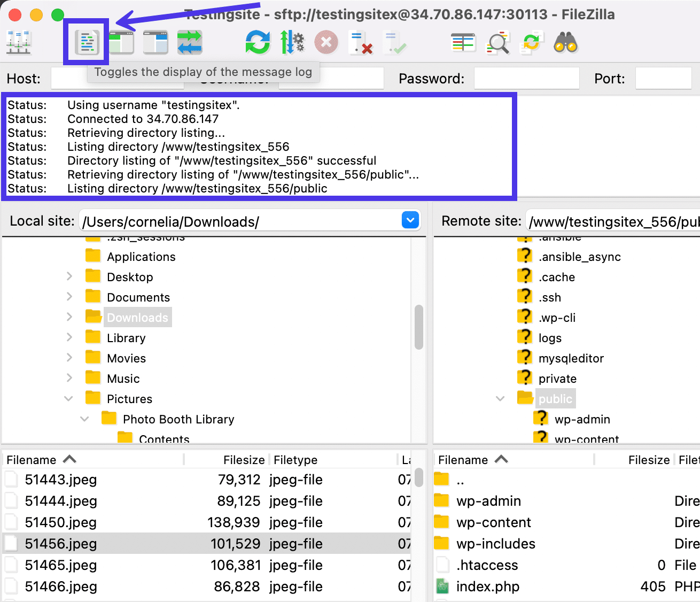
Task: Collapse the Pictures folder
Action: [68, 398]
